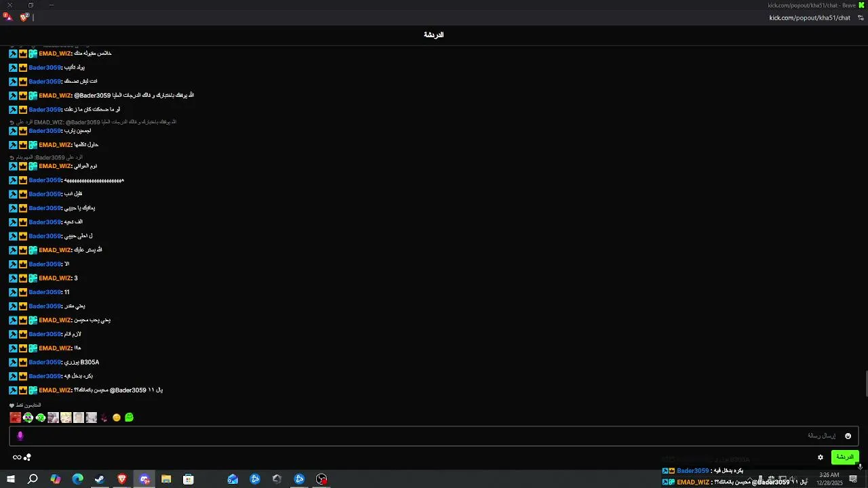Screen dimensions: 868x488
Task: Open Microsoft Store from taskbar
Action: coord(189,479)
